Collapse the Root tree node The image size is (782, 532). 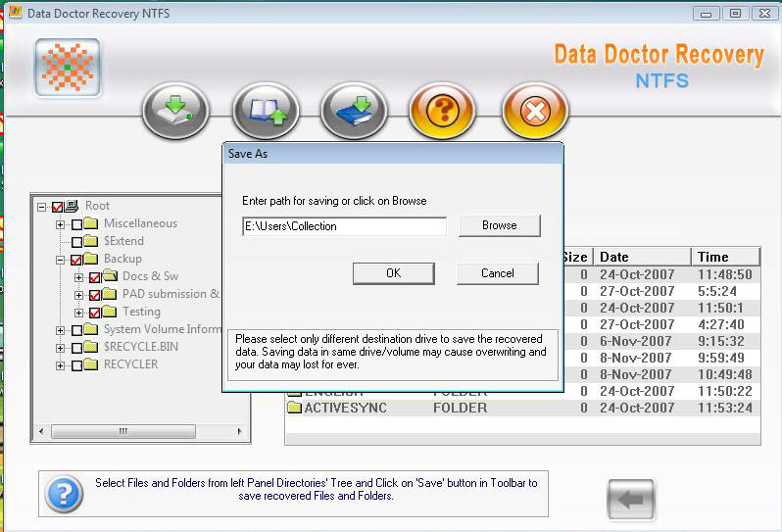coord(41,207)
